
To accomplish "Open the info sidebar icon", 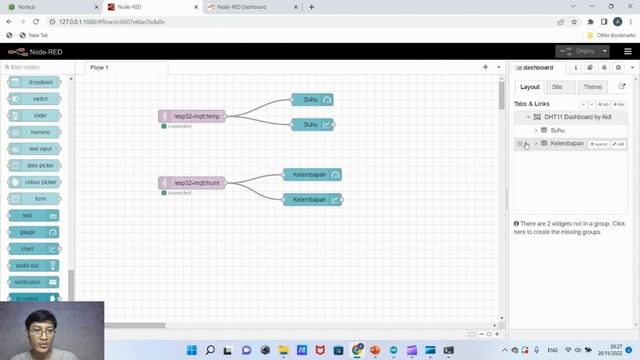I will [576, 68].
